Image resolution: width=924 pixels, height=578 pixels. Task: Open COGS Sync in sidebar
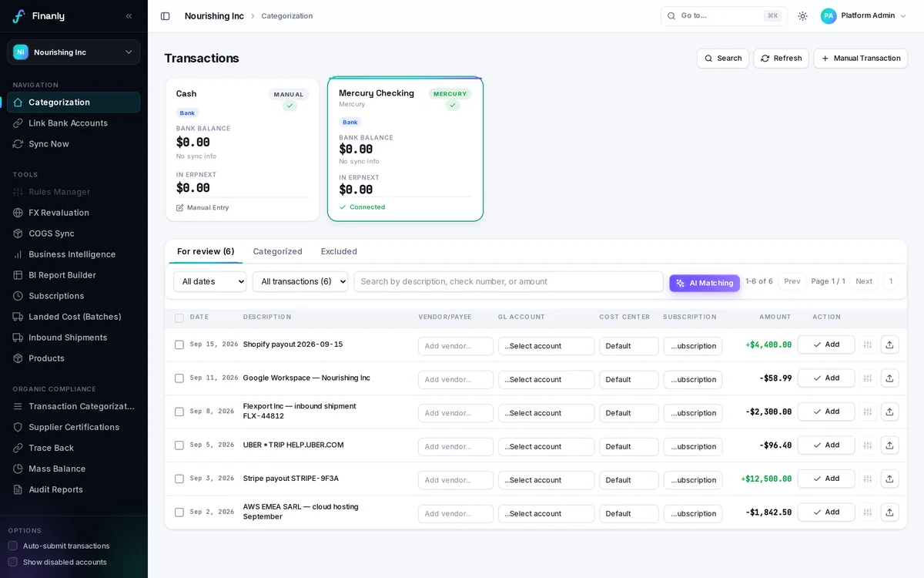point(74,234)
